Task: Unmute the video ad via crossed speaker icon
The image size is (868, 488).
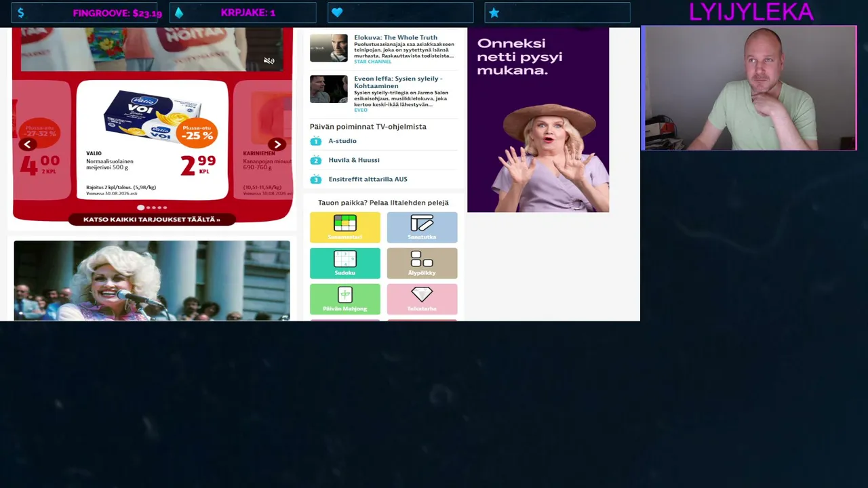Action: coord(269,61)
